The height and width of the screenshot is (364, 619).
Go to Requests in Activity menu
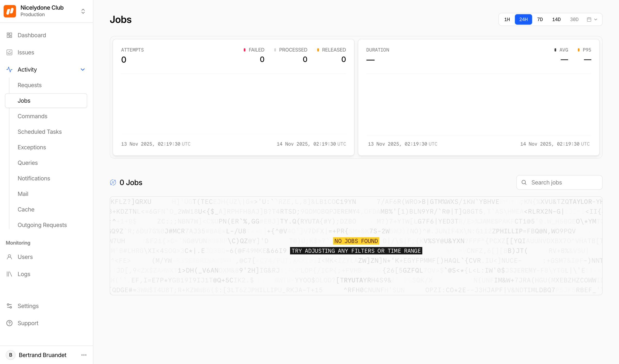[x=30, y=85]
